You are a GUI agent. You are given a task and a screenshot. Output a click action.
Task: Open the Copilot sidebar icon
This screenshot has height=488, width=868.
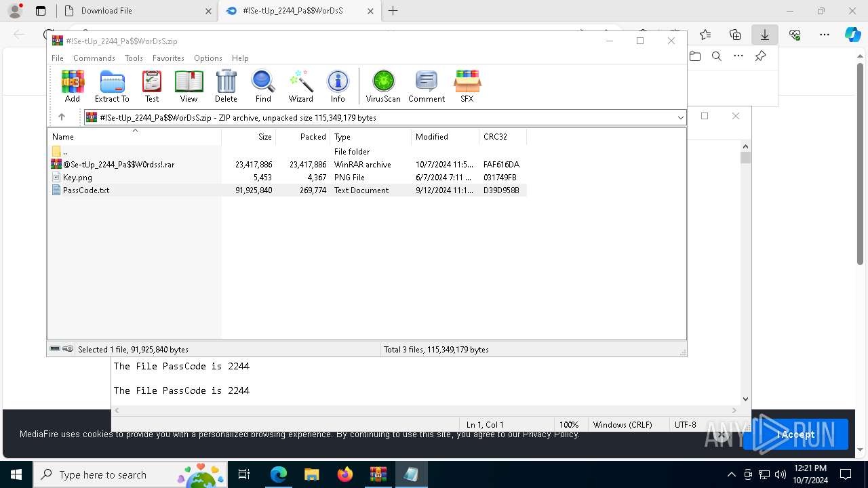pos(852,35)
